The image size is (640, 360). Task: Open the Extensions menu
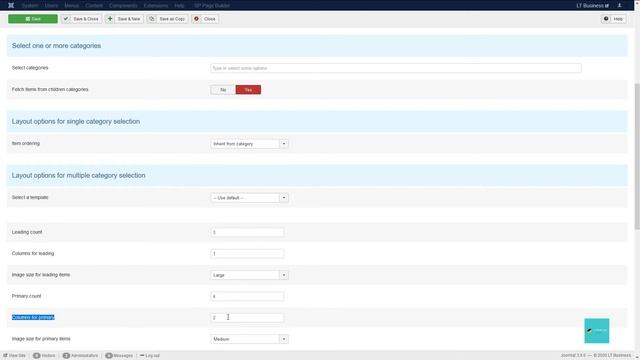(156, 6)
